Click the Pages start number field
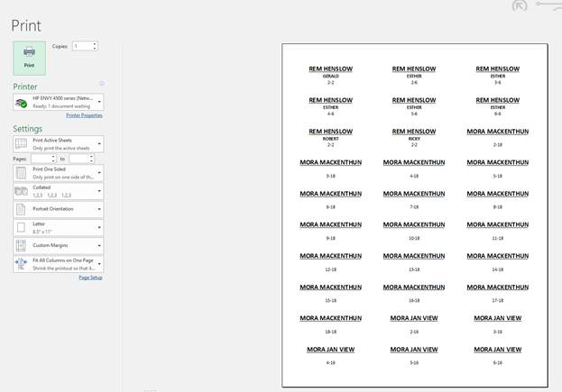Viewport: 562px width, 392px height. 41,159
